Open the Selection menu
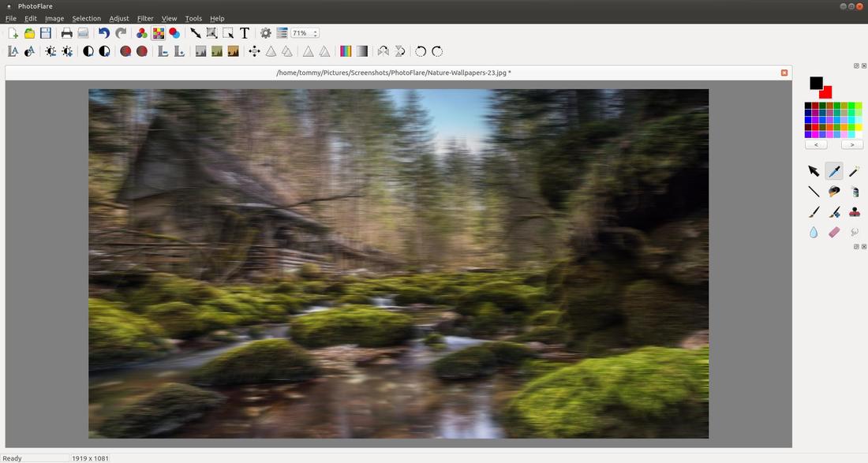Viewport: 868px width, 463px height. (x=86, y=18)
